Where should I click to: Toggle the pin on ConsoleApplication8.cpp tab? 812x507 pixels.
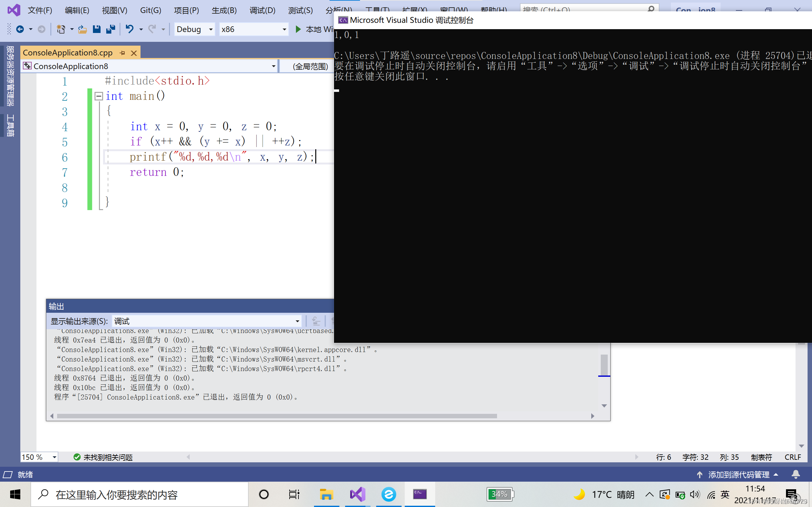pos(122,53)
